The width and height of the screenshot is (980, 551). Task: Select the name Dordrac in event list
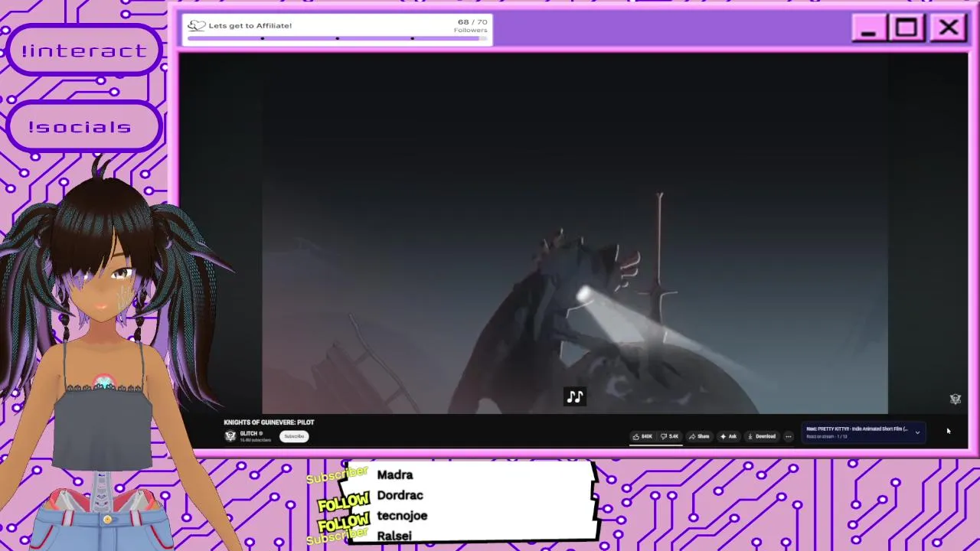(x=400, y=495)
